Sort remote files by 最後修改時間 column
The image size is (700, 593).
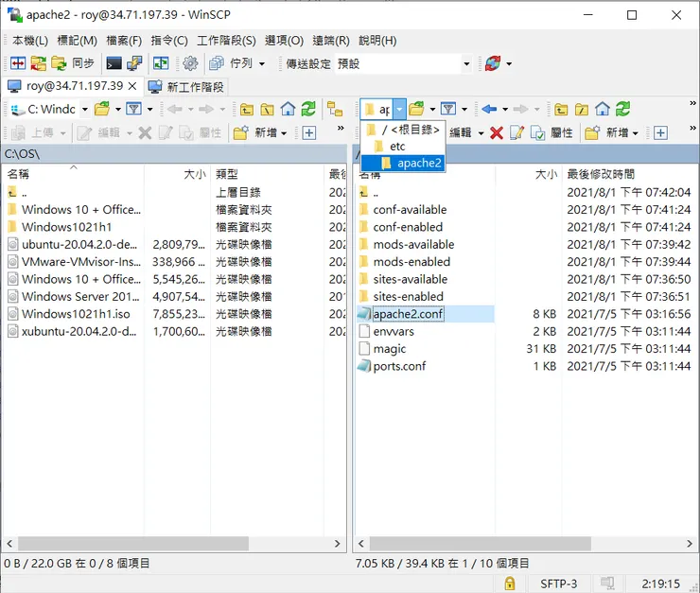pyautogui.click(x=629, y=174)
